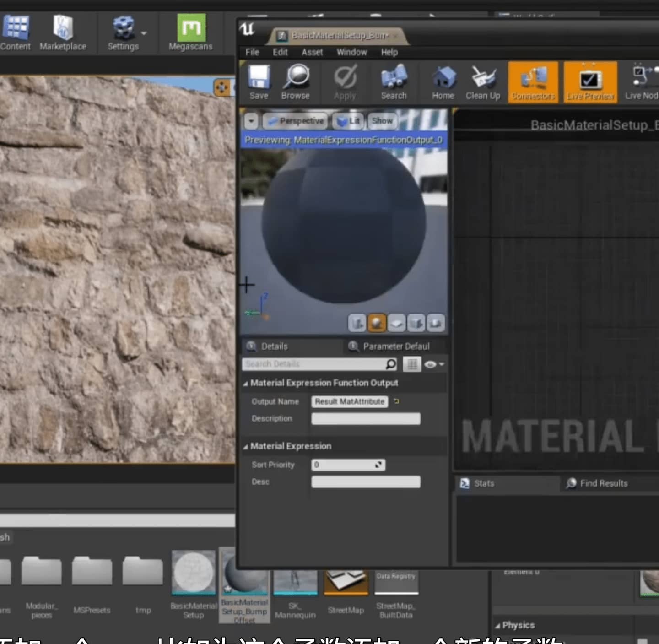Click the Apply toolbar button

coord(345,82)
